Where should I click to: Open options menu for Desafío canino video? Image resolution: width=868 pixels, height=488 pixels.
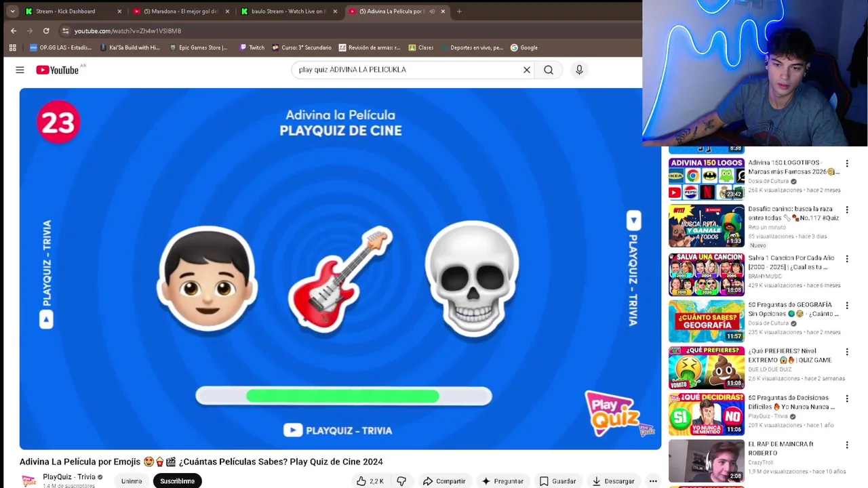tap(846, 209)
